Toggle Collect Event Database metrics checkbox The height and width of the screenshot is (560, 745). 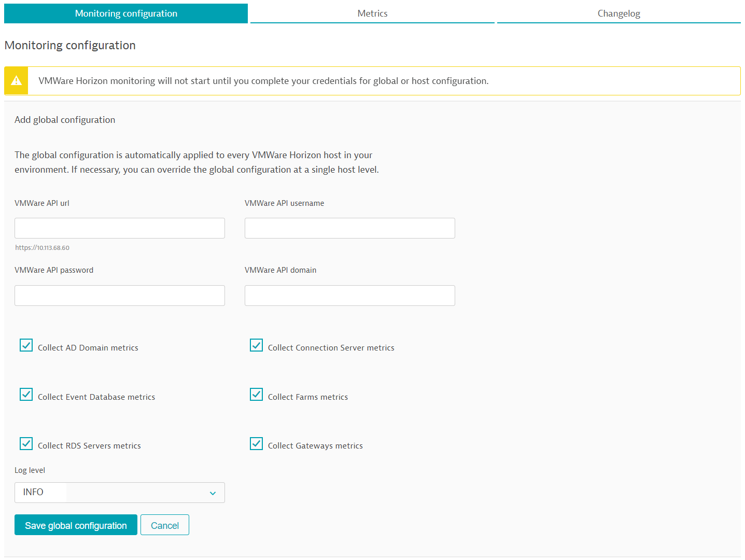(26, 395)
